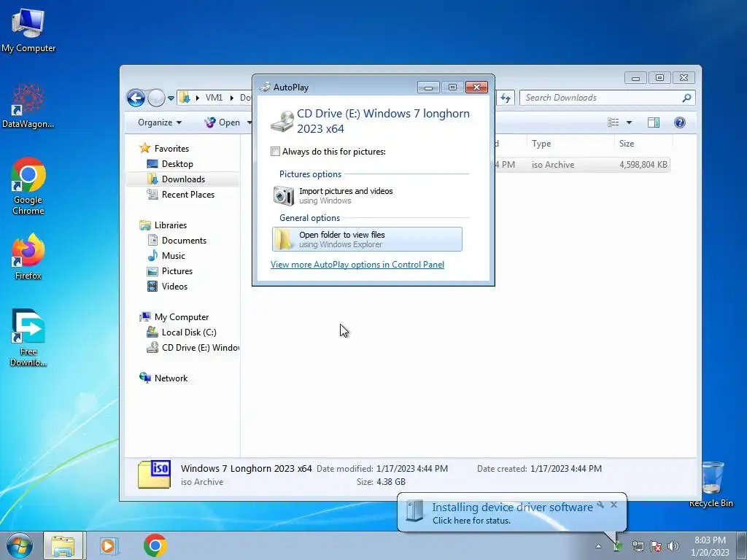Open the balloon wrench settings icon

tap(601, 505)
